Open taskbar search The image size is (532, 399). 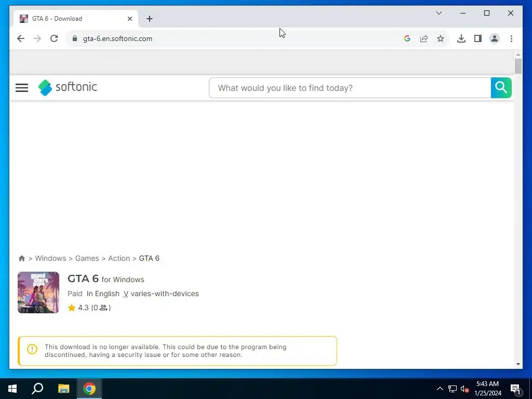37,389
